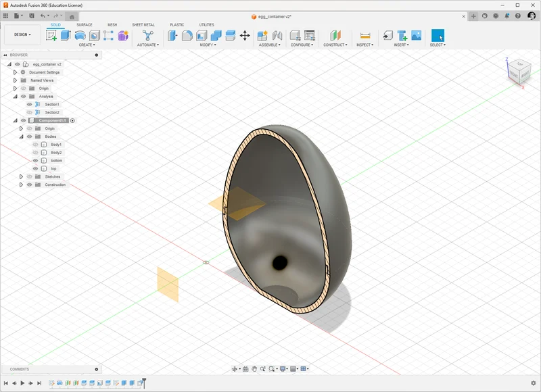Hide the bottom body with eye icon
The width and height of the screenshot is (541, 392).
[x=35, y=161]
